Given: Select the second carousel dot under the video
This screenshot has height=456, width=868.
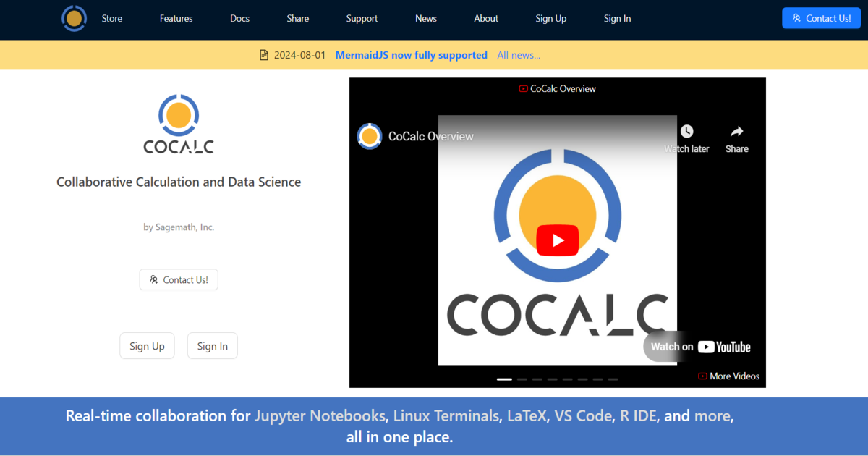Looking at the screenshot, I should [522, 379].
